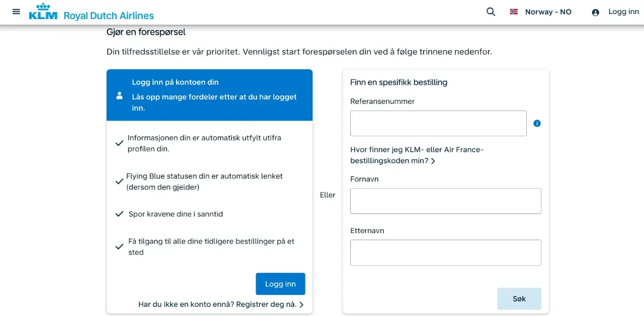Viewport: 644px width, 316px height.
Task: Click the info icon beside Referansenummer
Action: (x=537, y=123)
